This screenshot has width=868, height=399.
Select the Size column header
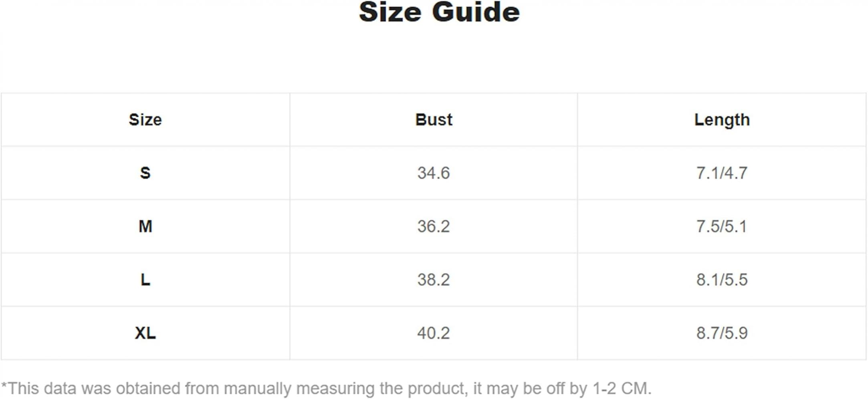point(145,120)
